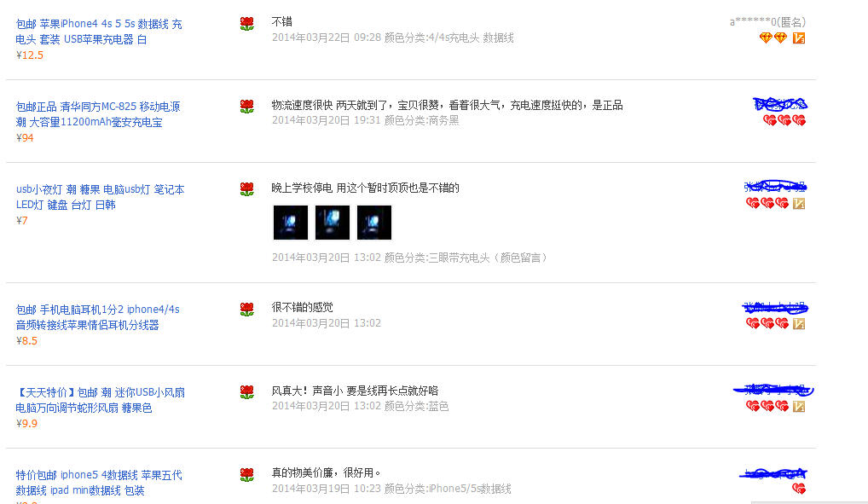Open the 清华同方MC-825 移动电源 product link
Image resolution: width=868 pixels, height=504 pixels.
click(x=98, y=114)
